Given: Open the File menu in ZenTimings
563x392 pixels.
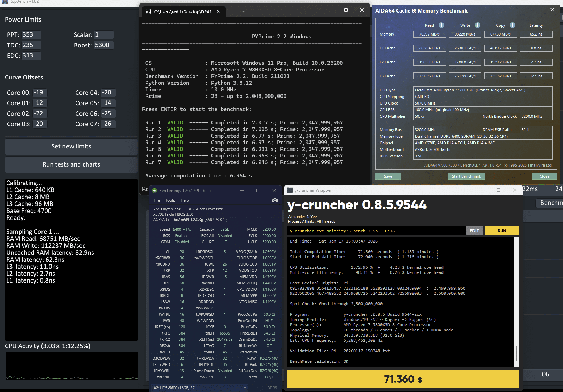Looking at the screenshot, I should 157,200.
